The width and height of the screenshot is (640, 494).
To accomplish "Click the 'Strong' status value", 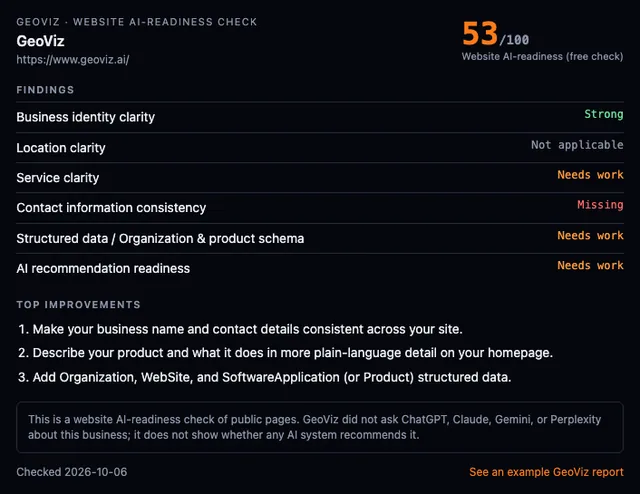I will point(604,114).
